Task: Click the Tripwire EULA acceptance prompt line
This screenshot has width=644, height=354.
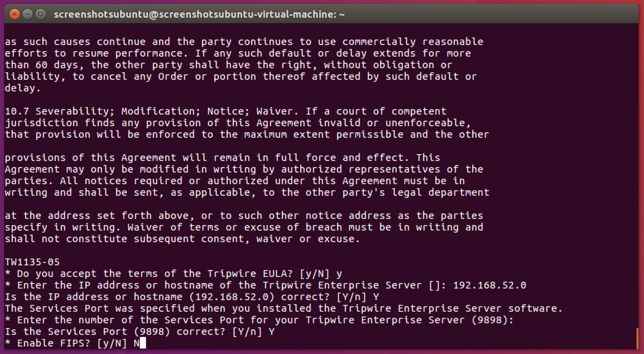Action: click(173, 274)
